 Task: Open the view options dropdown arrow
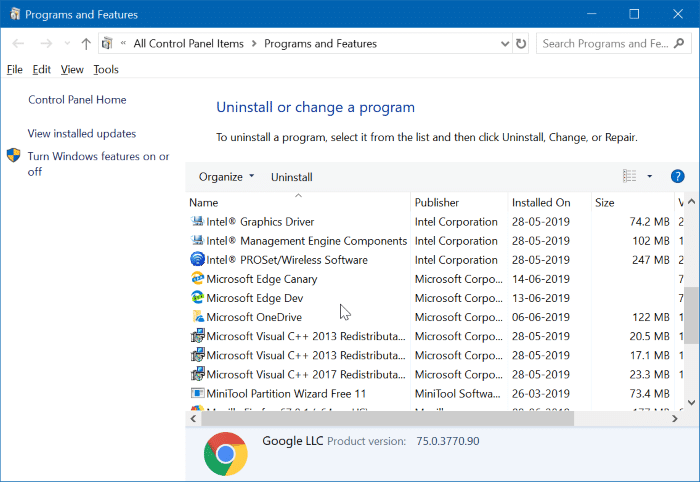pyautogui.click(x=650, y=176)
